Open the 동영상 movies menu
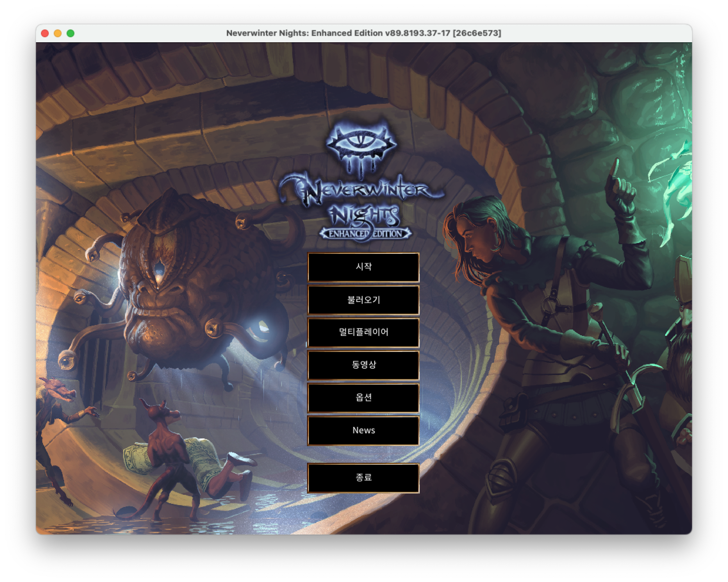Image resolution: width=728 pixels, height=582 pixels. pyautogui.click(x=363, y=365)
